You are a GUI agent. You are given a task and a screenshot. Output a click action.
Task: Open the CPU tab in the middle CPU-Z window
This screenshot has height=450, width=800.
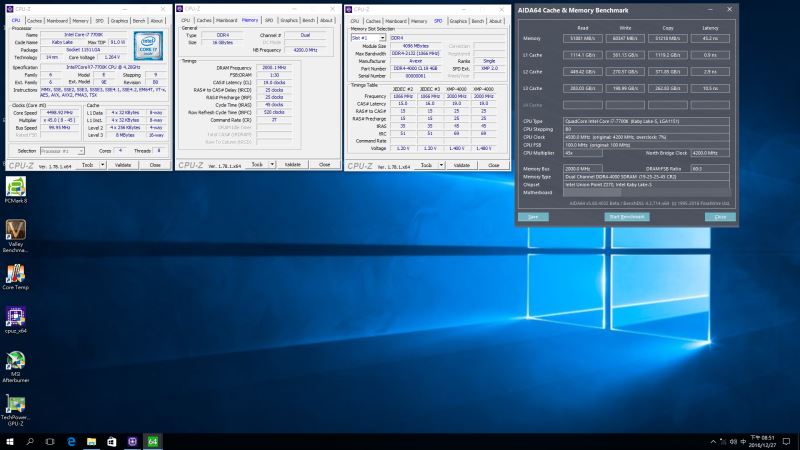pyautogui.click(x=185, y=20)
